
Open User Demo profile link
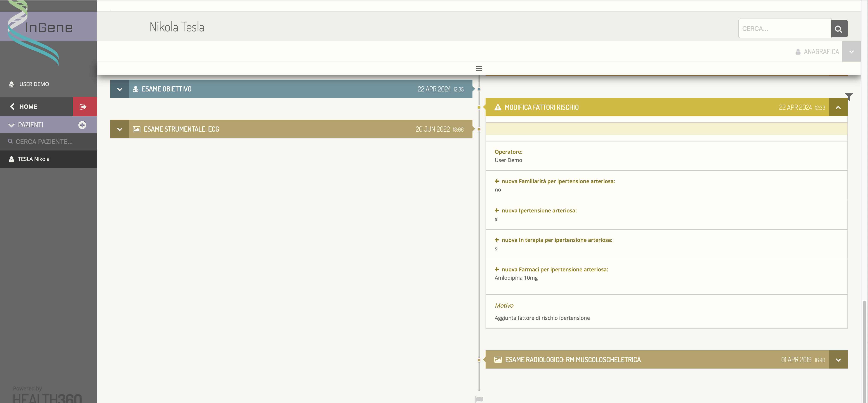click(34, 84)
